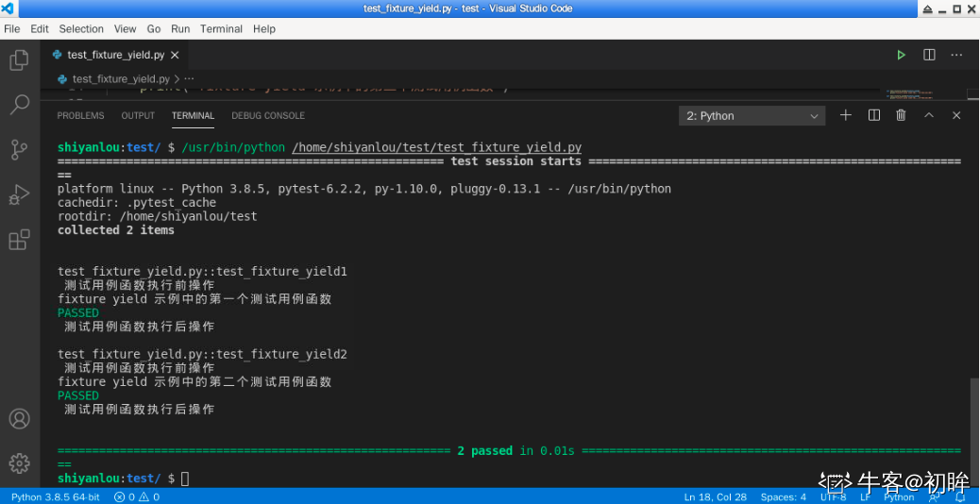
Task: Click the terminal prompt cursor
Action: coord(184,479)
